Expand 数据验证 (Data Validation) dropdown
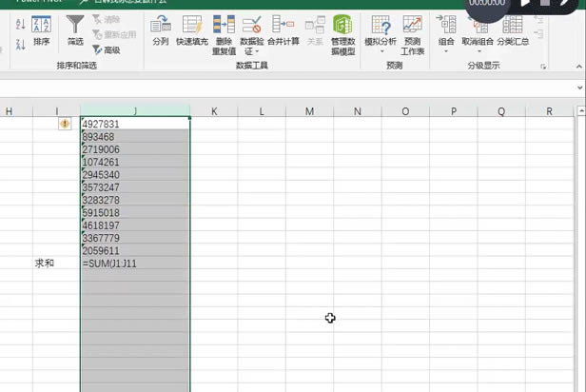Viewport: 586px width, 392px height. coord(252,51)
